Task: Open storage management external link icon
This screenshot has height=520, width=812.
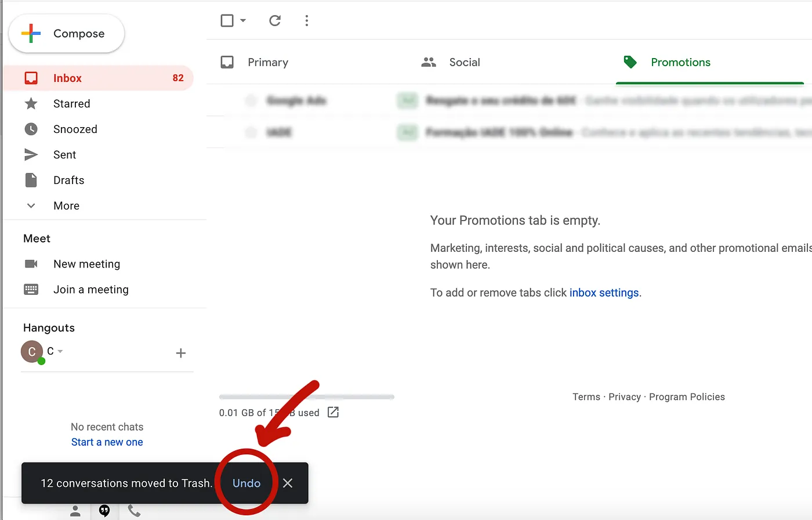Action: [333, 412]
